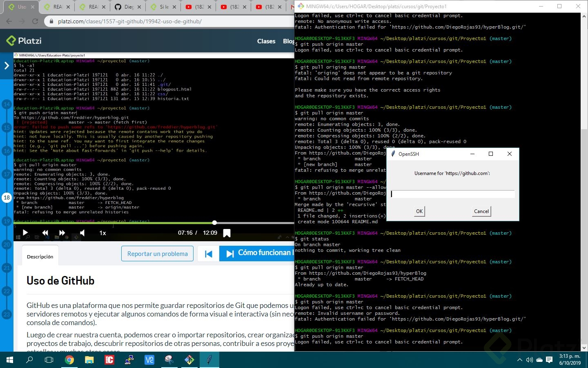This screenshot has width=588, height=368.
Task: Click the MINGW64 terminal title bar icon
Action: pos(301,6)
